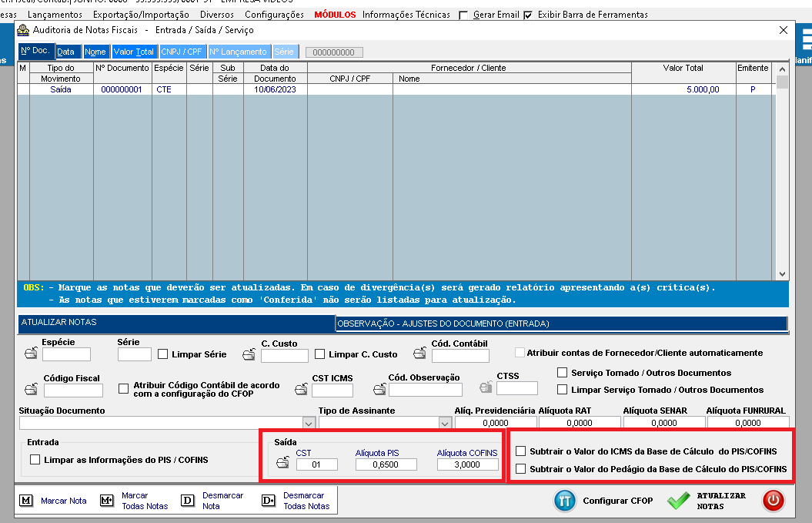Click the 000000000 search field
The image size is (812, 523).
click(x=334, y=52)
